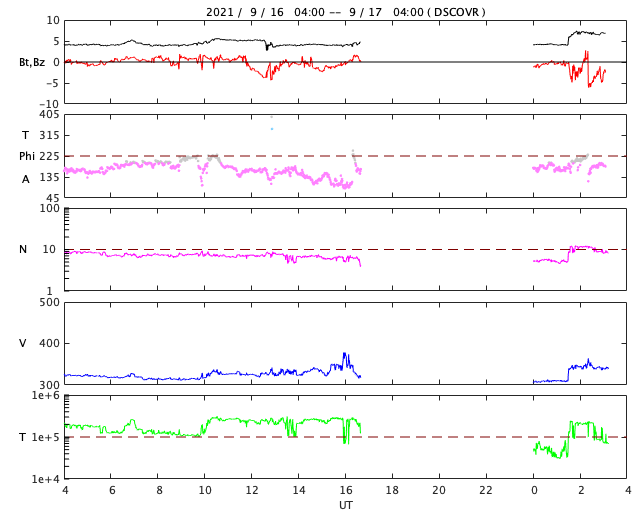Click the '45' tick label on the Phi panel
This screenshot has height=512, width=640.
[53, 198]
